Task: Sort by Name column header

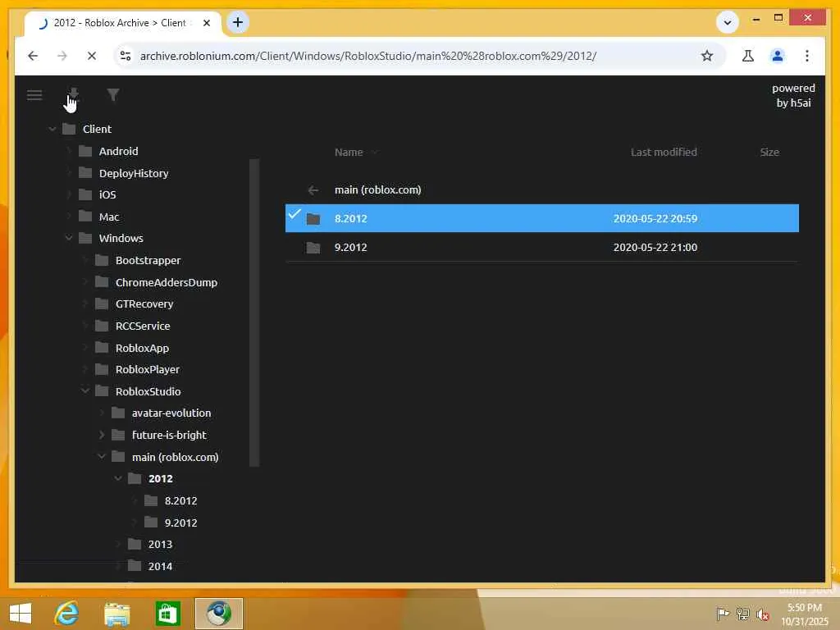Action: pos(349,152)
